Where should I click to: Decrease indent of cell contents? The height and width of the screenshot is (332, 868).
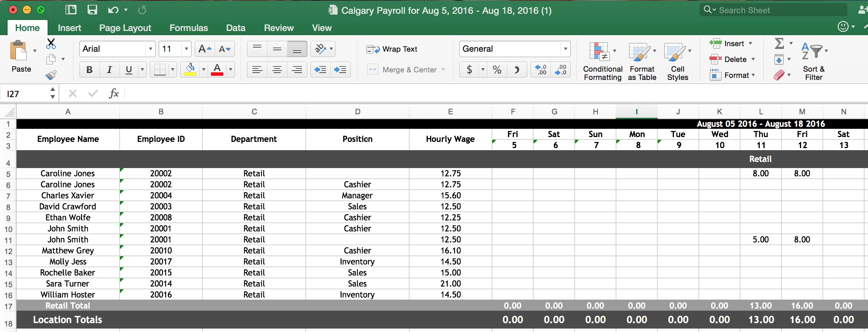(x=321, y=70)
